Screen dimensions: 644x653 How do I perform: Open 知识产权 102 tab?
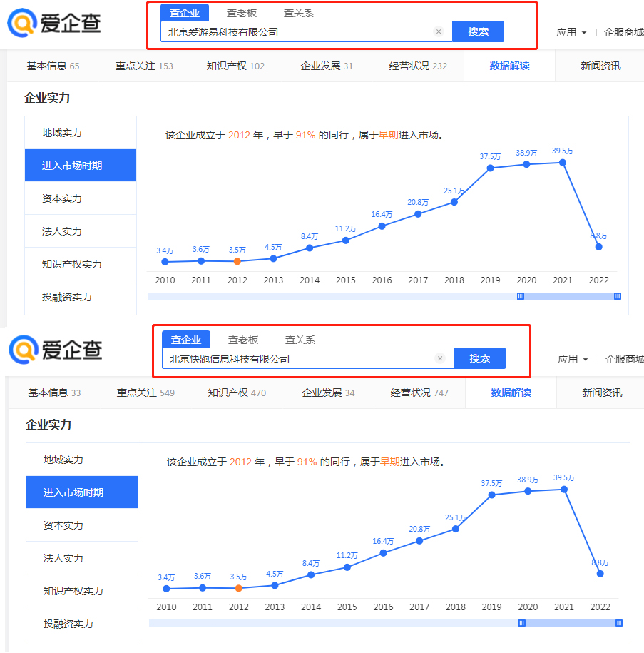point(235,66)
